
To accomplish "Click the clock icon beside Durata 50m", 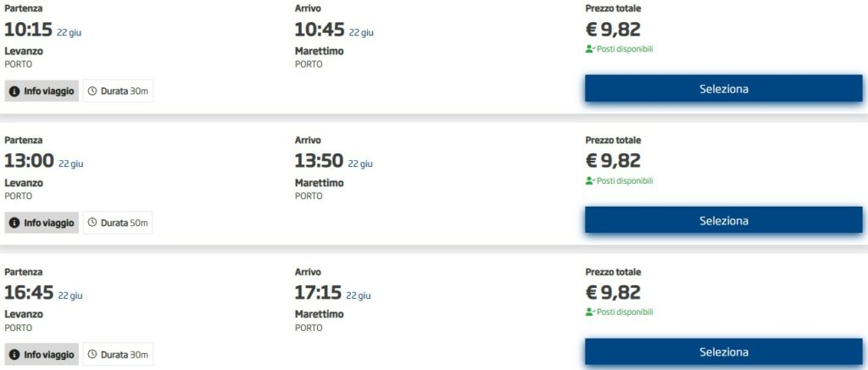I will coord(92,223).
